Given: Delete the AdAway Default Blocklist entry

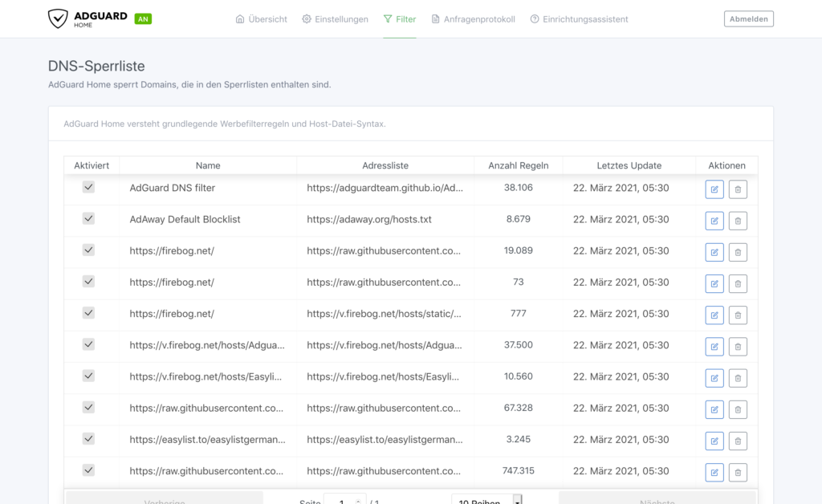Looking at the screenshot, I should pos(738,221).
